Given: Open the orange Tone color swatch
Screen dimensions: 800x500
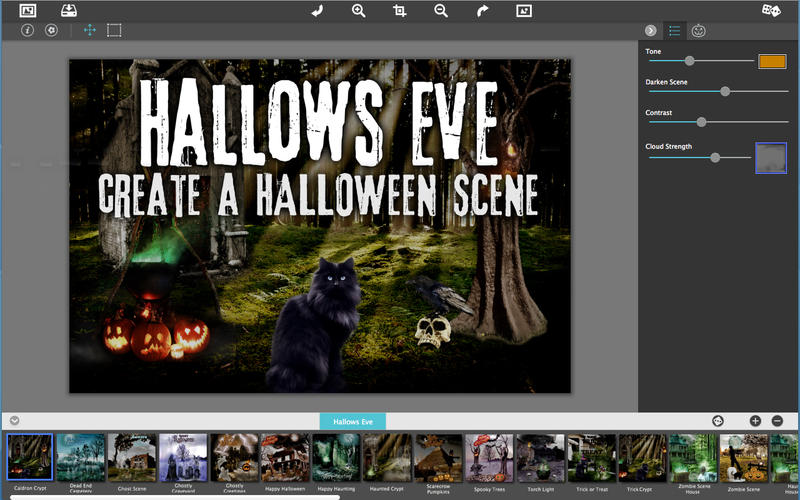Looking at the screenshot, I should coord(772,61).
